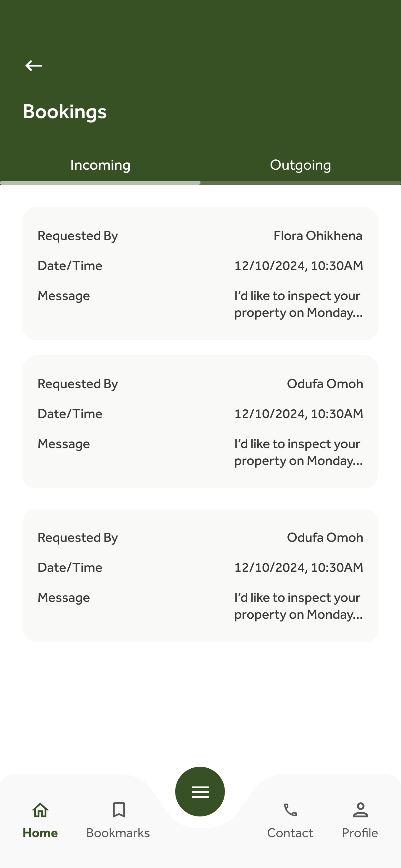401x868 pixels.
Task: Expand the truncated message in the second card
Action: point(298,452)
